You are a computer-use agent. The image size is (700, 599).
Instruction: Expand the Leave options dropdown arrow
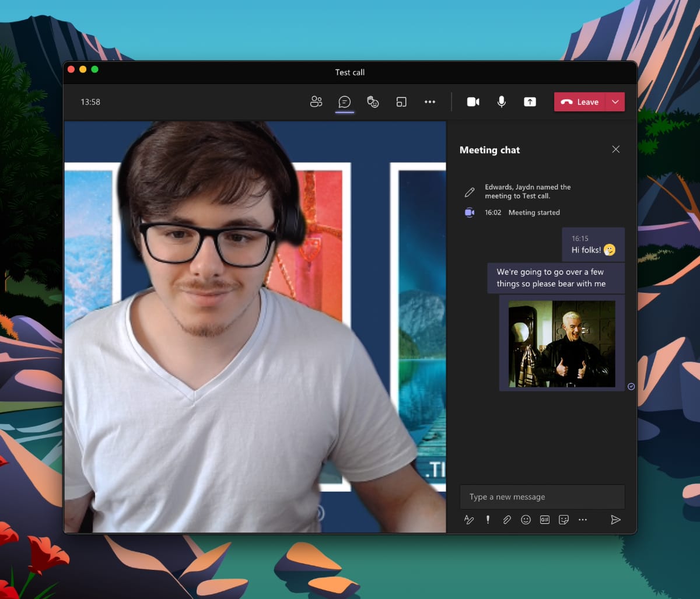click(615, 102)
